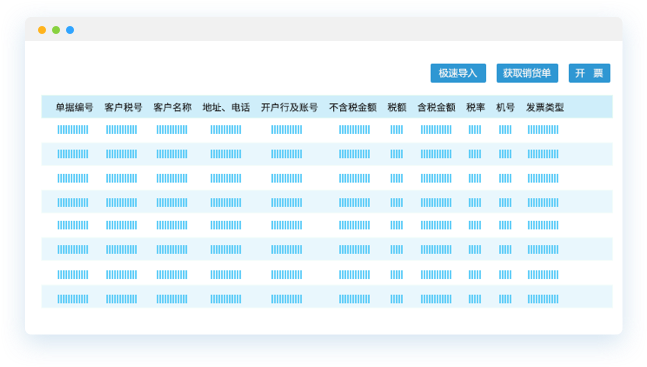Screen dimensions: 647x367
Task: Click the 极速导入 button
Action: click(458, 73)
